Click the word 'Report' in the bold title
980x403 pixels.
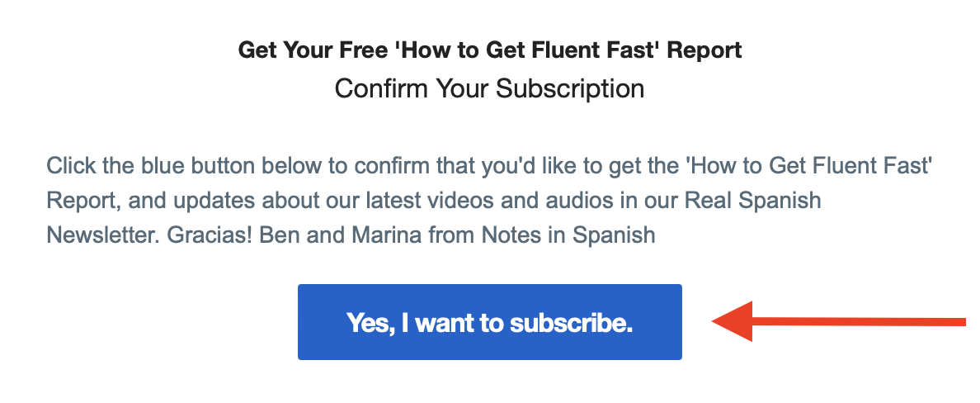pos(704,50)
